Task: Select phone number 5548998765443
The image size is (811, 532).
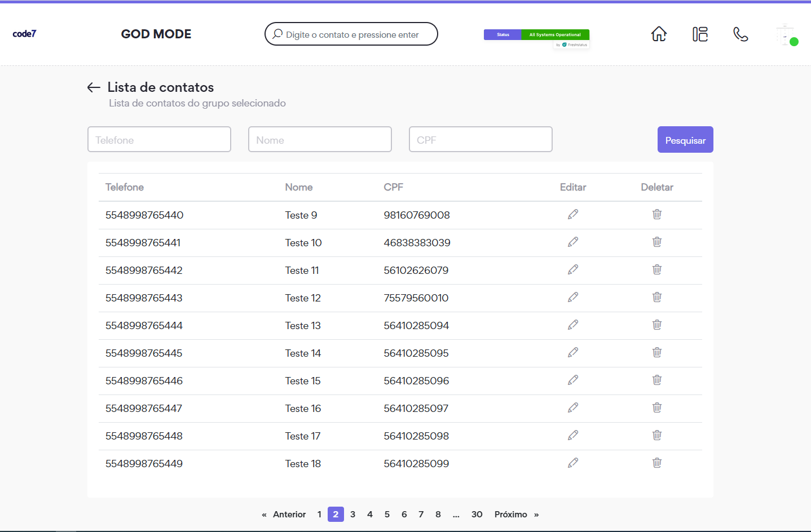Action: coord(144,298)
